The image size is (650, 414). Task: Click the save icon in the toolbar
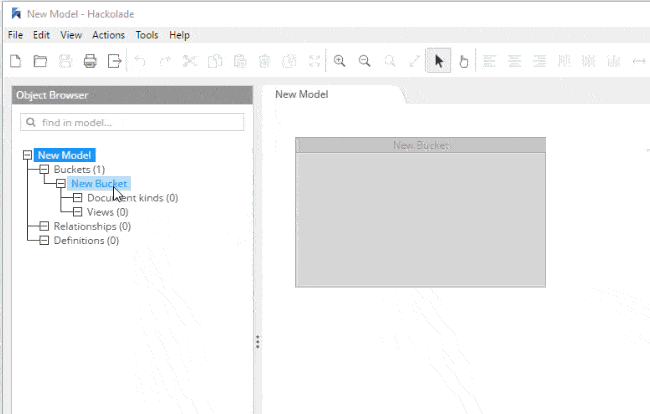click(65, 61)
